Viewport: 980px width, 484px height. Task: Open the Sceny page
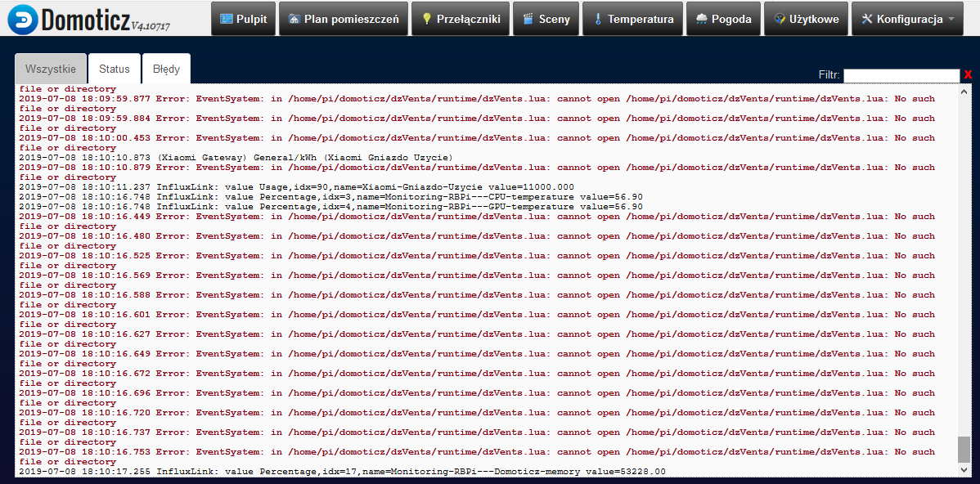coord(546,19)
